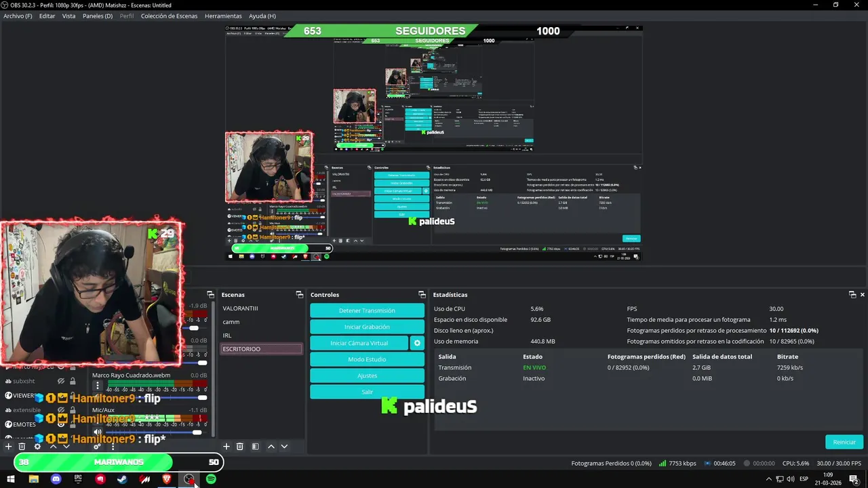
Task: Open Brave browser from the taskbar
Action: pyautogui.click(x=167, y=479)
